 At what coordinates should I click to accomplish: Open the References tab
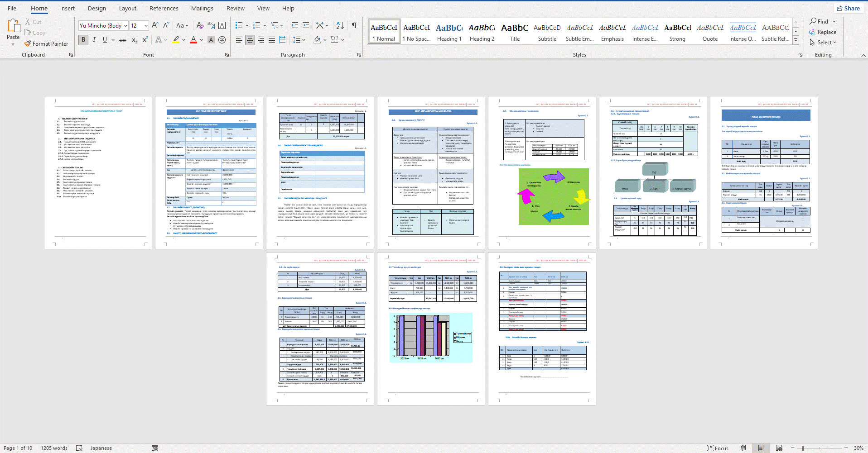pos(164,8)
